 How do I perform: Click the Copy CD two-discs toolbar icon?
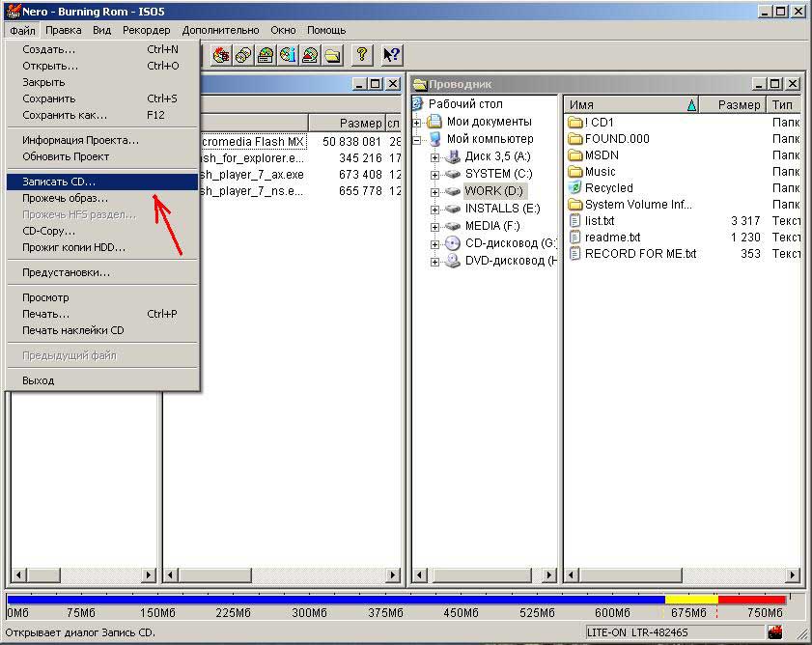click(x=243, y=55)
